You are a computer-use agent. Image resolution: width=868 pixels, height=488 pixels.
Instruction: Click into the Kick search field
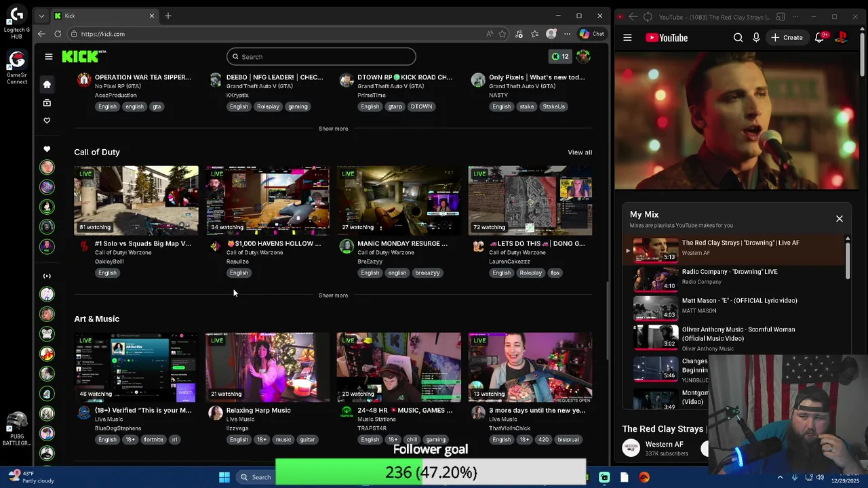pyautogui.click(x=321, y=57)
